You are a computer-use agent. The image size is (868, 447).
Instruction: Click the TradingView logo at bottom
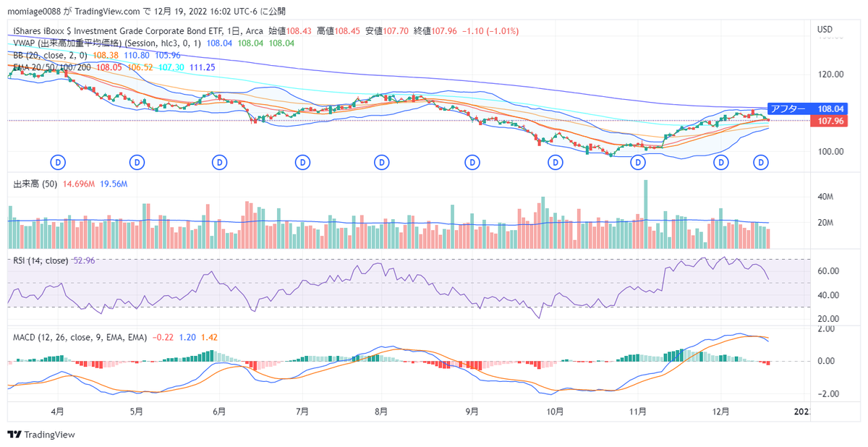click(41, 435)
